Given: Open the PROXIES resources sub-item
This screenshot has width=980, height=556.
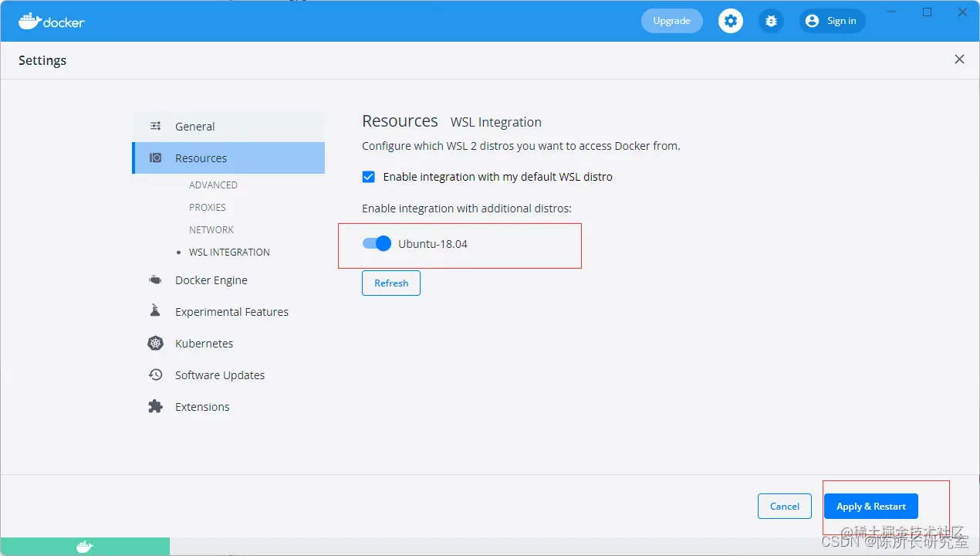Looking at the screenshot, I should point(208,207).
